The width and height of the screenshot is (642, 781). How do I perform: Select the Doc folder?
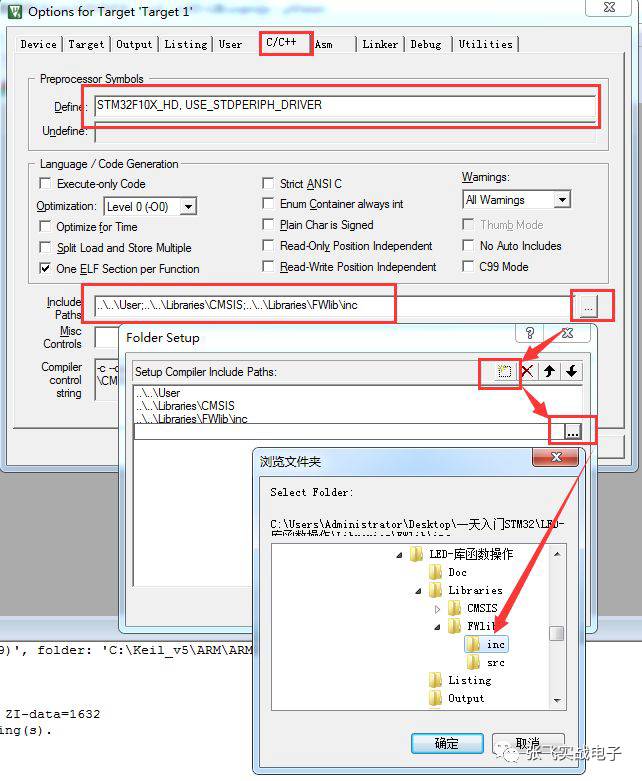448,572
